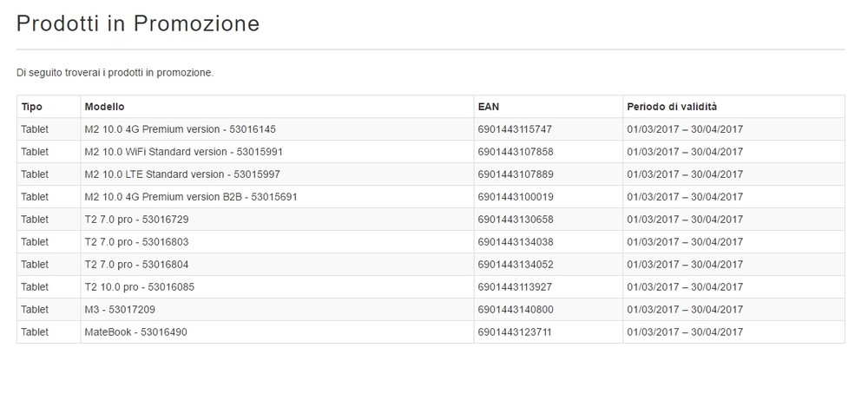Click T2 7.0 pro - 53016804 cell
868x394 pixels.
pyautogui.click(x=278, y=265)
